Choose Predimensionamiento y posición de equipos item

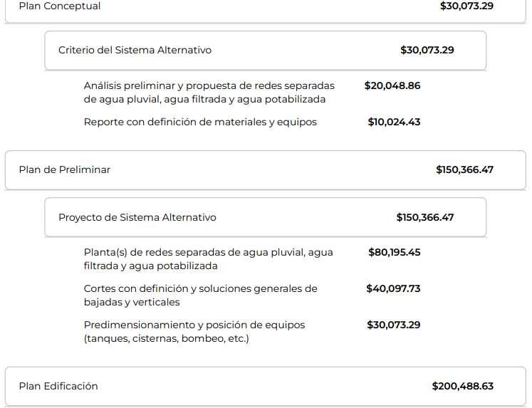[194, 331]
